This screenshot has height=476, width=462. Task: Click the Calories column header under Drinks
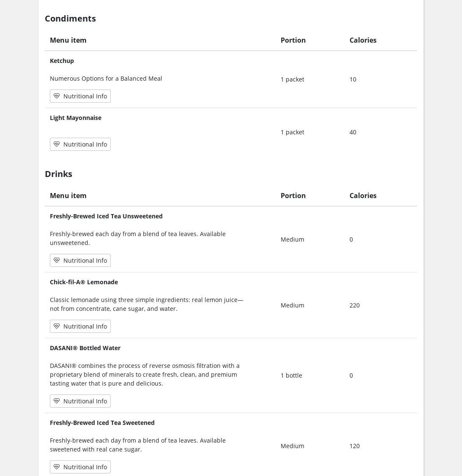[363, 196]
